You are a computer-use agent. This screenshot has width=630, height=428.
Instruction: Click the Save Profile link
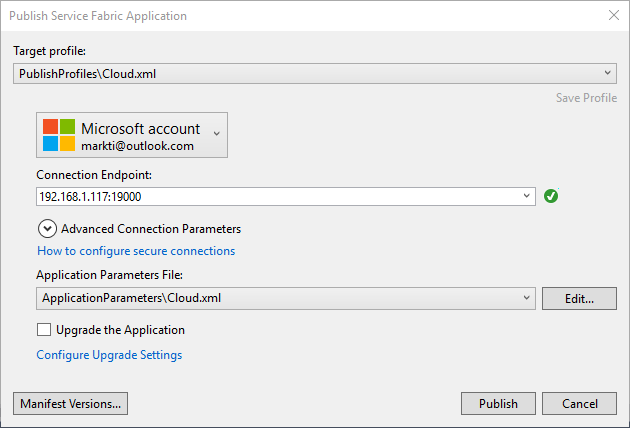click(586, 98)
